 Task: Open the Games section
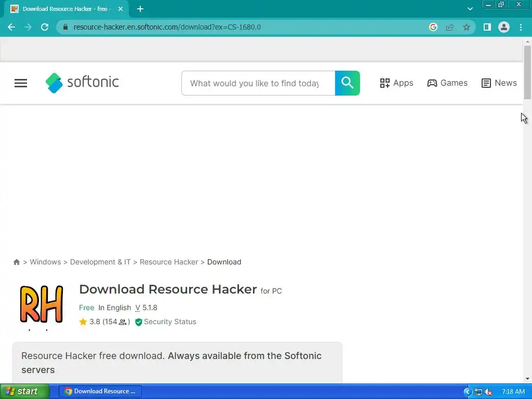(x=447, y=83)
